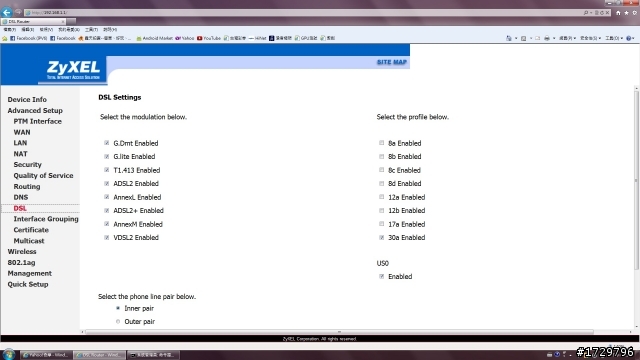Screen dimensions: 640x360
Task: Open the Edit (編輯) menu
Action: click(x=27, y=30)
